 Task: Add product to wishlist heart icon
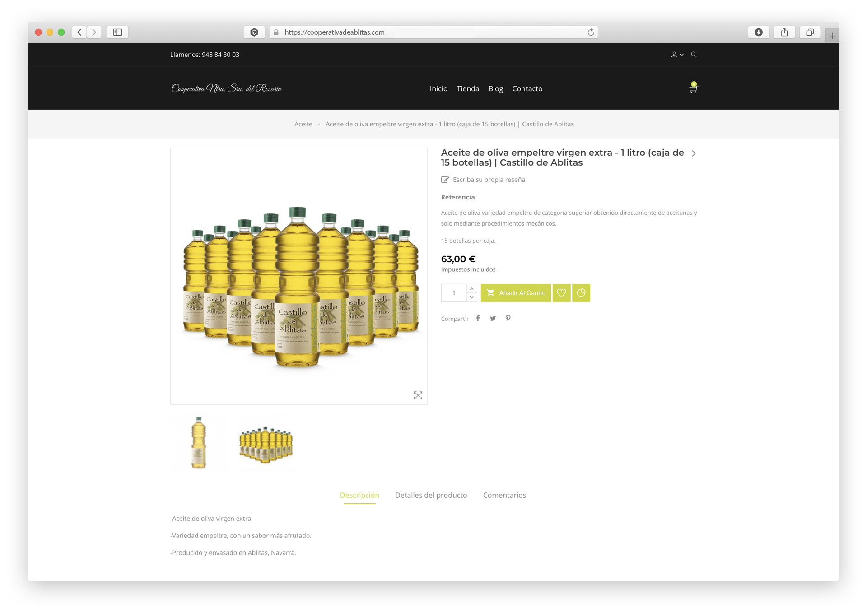pyautogui.click(x=561, y=293)
